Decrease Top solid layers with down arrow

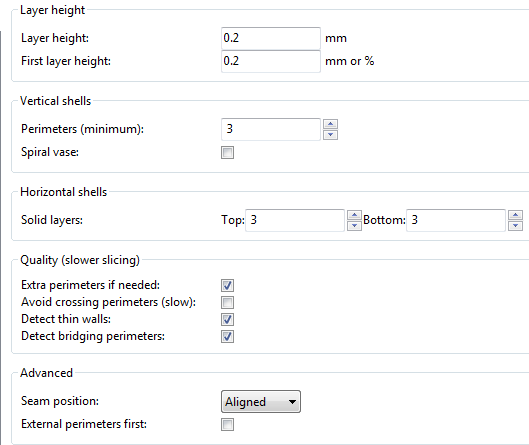[354, 226]
